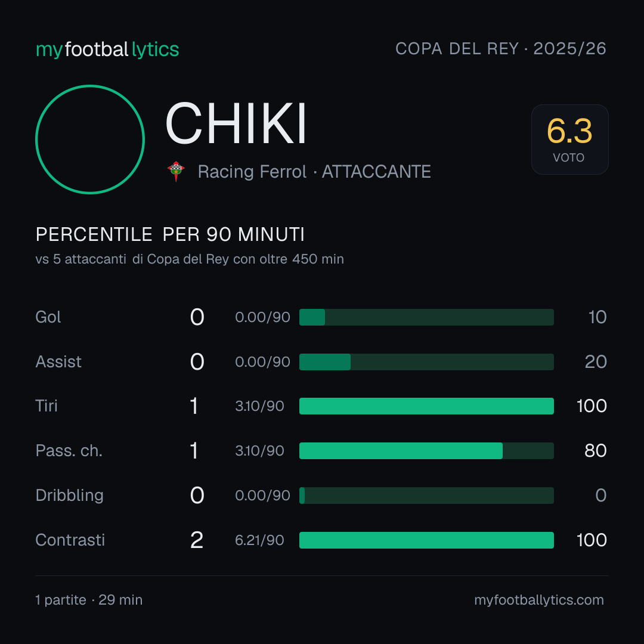644x644 pixels.
Task: Click the CHIKI player name heading
Action: (236, 123)
